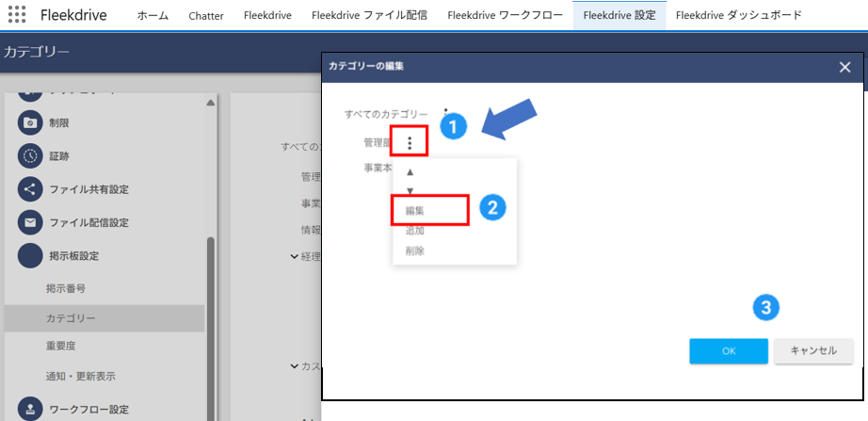This screenshot has height=421, width=868.
Task: Switch to the Fleekdrive tab
Action: click(267, 15)
